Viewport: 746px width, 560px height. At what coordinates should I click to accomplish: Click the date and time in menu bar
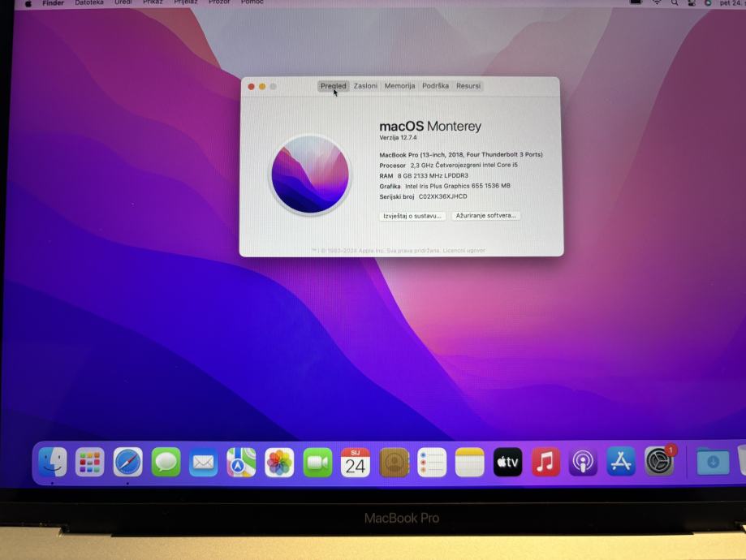pos(733,2)
